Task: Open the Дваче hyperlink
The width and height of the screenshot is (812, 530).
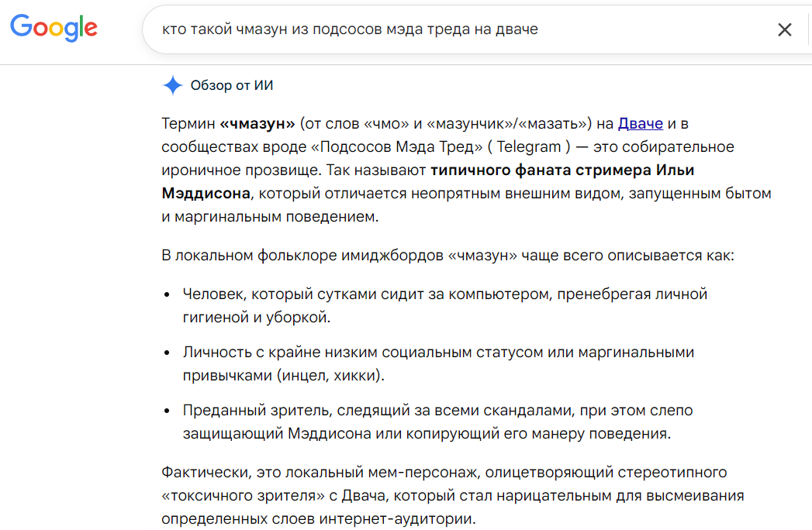Action: click(x=640, y=124)
